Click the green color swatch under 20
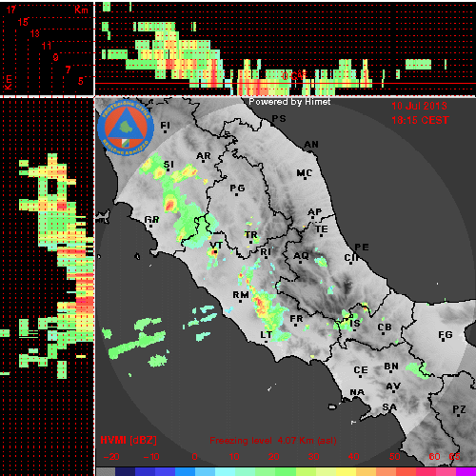 pos(275,471)
